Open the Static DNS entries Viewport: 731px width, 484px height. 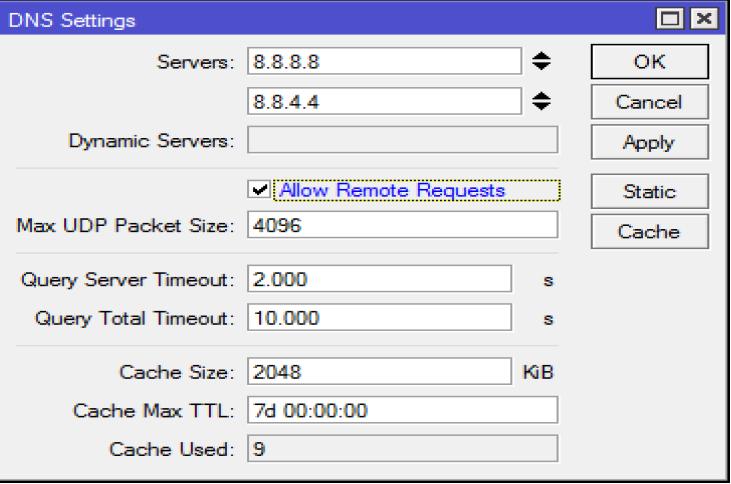[x=648, y=191]
